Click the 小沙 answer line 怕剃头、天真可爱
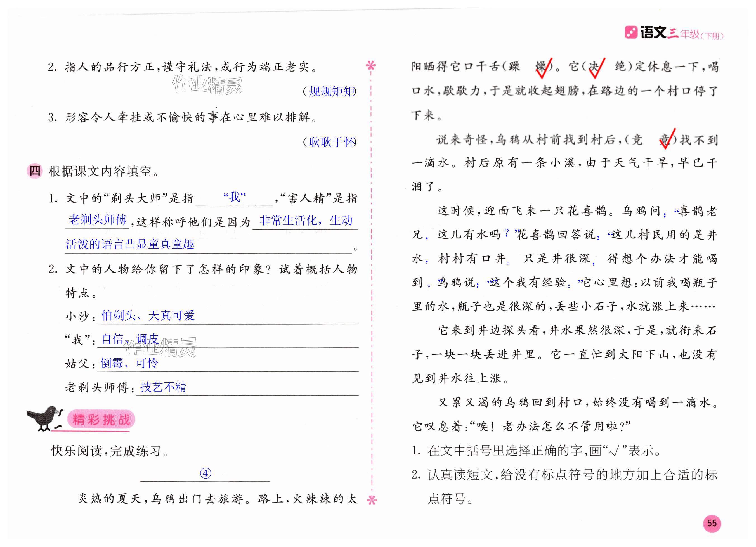The image size is (756, 547). (148, 315)
